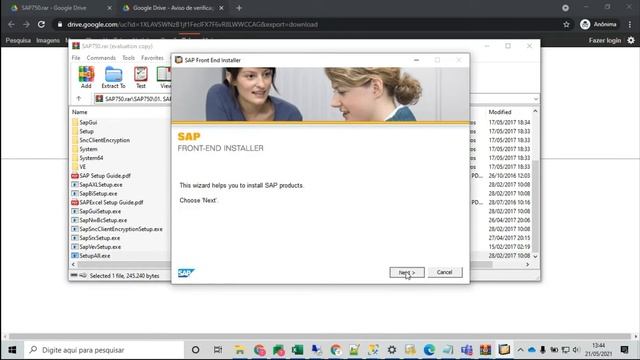Open Microsoft Edge from taskbar

click(x=429, y=350)
